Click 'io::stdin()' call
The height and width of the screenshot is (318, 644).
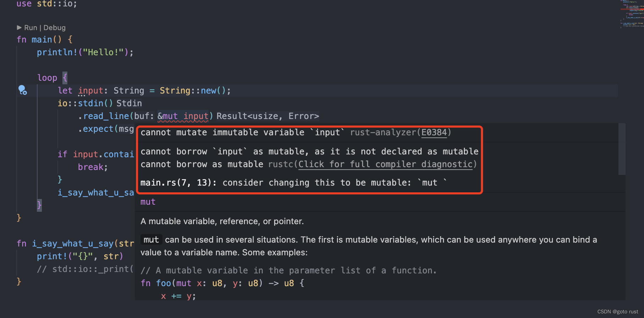click(85, 103)
